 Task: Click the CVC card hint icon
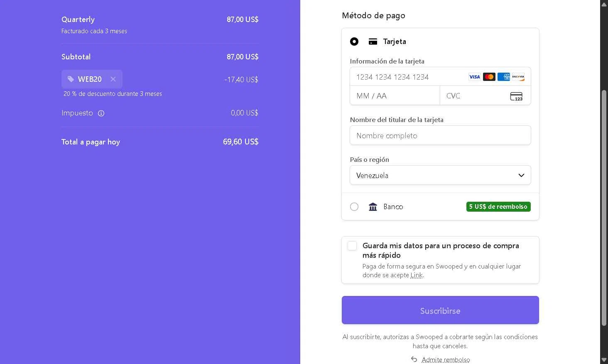pos(516,96)
